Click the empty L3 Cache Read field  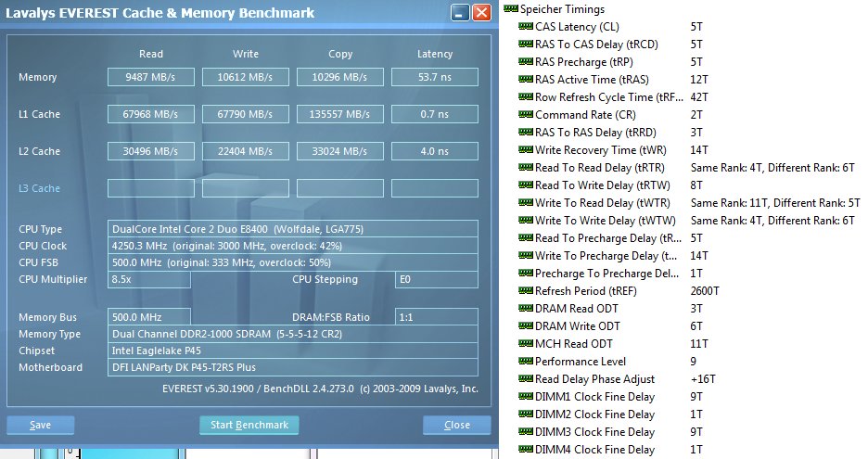click(150, 188)
